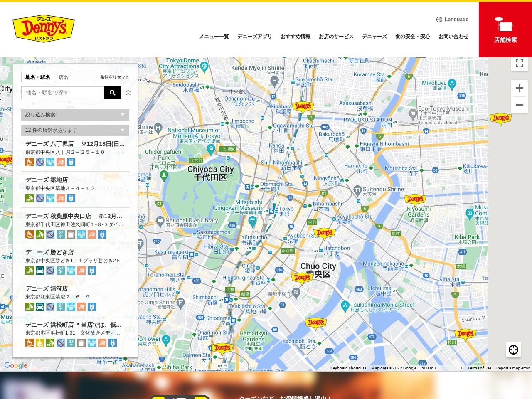Open the おすすめ情報 menu item
The height and width of the screenshot is (399, 532).
(296, 37)
